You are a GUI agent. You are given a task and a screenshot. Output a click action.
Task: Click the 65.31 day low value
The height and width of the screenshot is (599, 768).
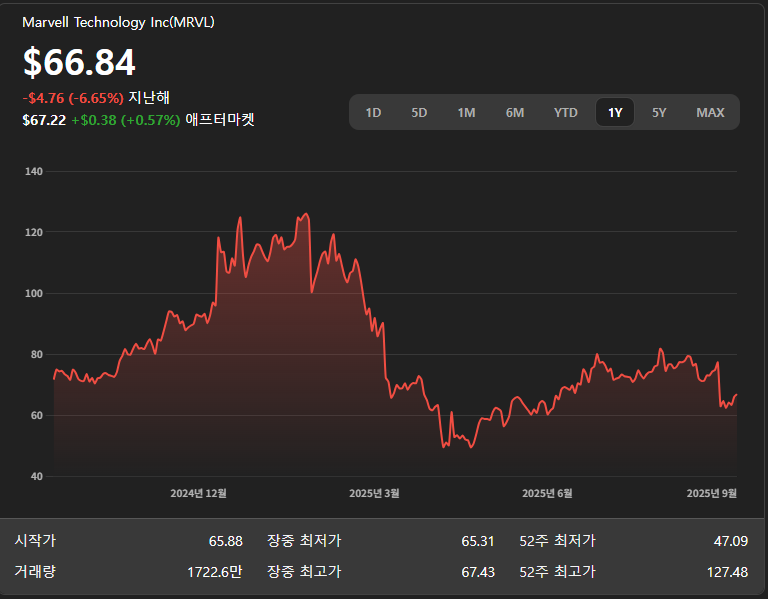(478, 541)
